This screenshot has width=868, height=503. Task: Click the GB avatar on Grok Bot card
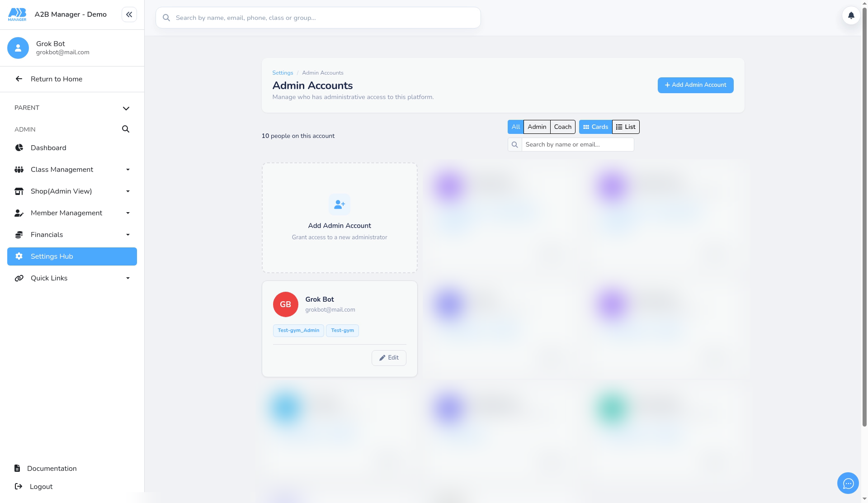pyautogui.click(x=285, y=304)
